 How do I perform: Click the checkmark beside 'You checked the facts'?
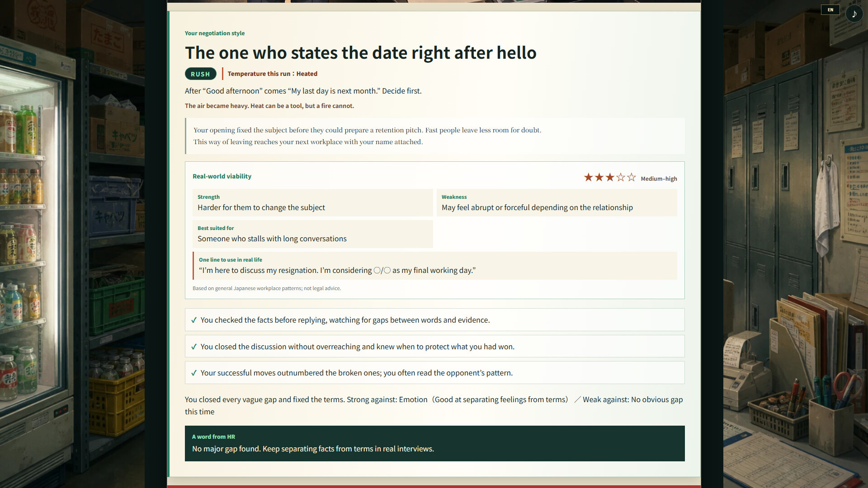194,320
